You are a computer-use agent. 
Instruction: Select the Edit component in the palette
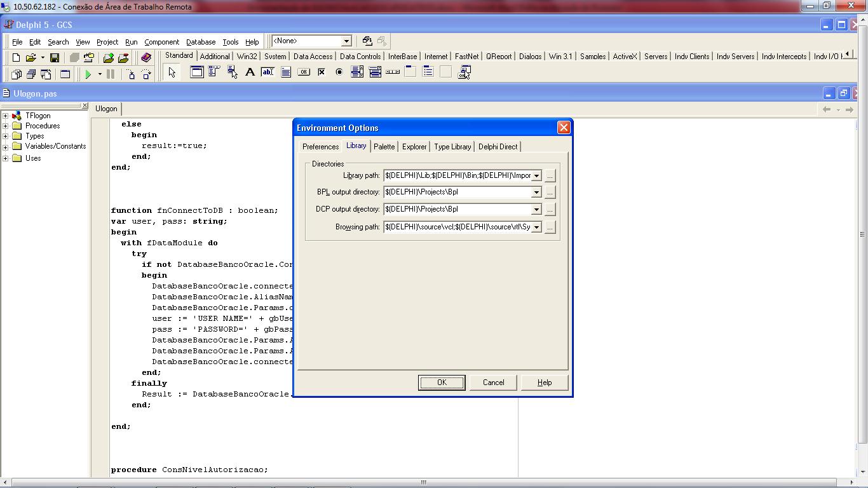tap(268, 72)
